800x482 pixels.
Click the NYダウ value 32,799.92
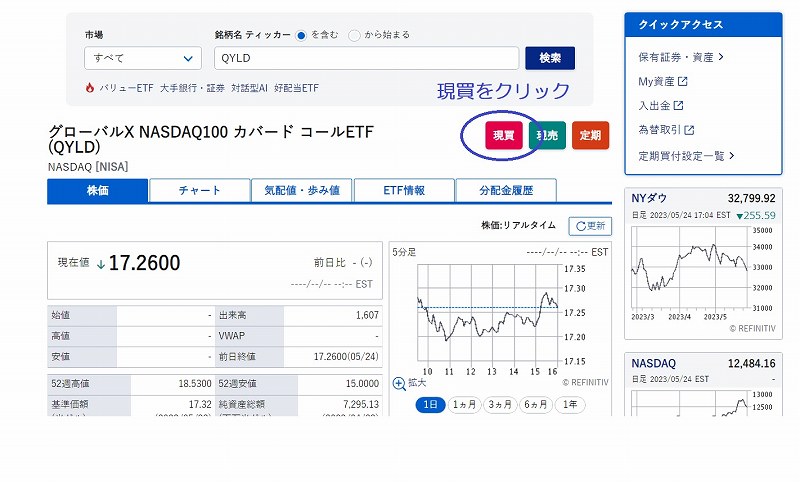pos(752,198)
